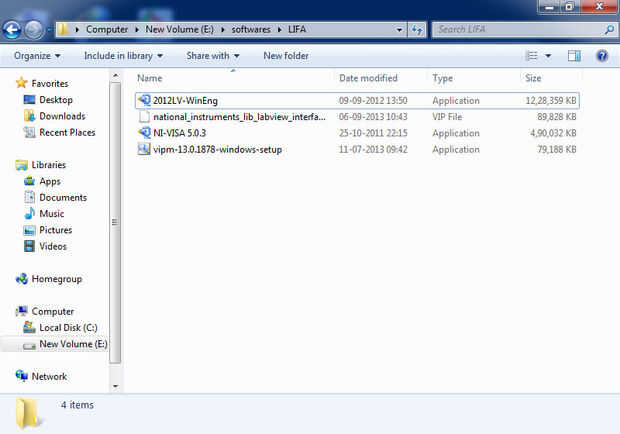Show the preview pane
This screenshot has width=620, height=434.
click(x=574, y=56)
